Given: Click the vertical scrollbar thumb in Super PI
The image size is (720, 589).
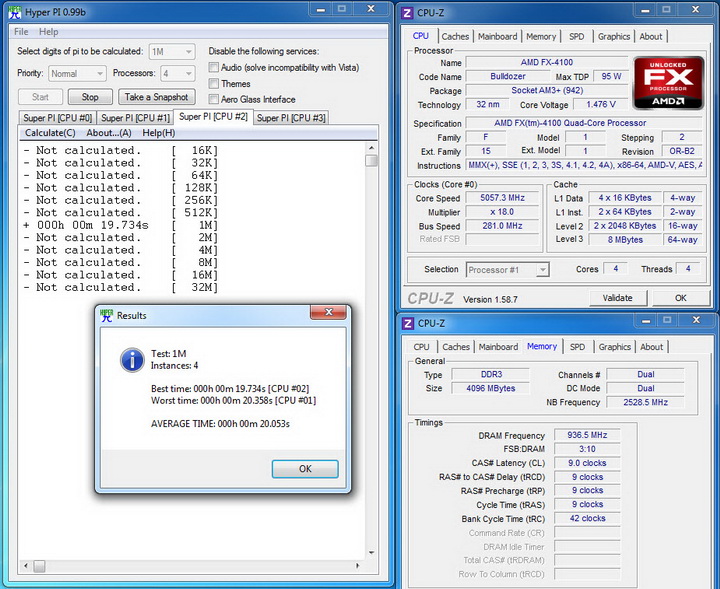Looking at the screenshot, I should coord(371,160).
